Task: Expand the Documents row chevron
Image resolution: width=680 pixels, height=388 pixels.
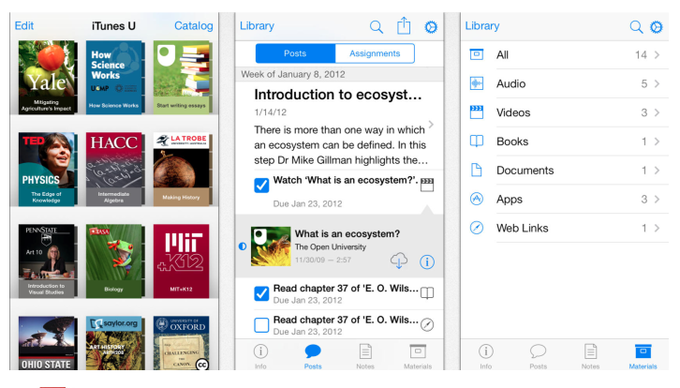Action: pos(657,170)
